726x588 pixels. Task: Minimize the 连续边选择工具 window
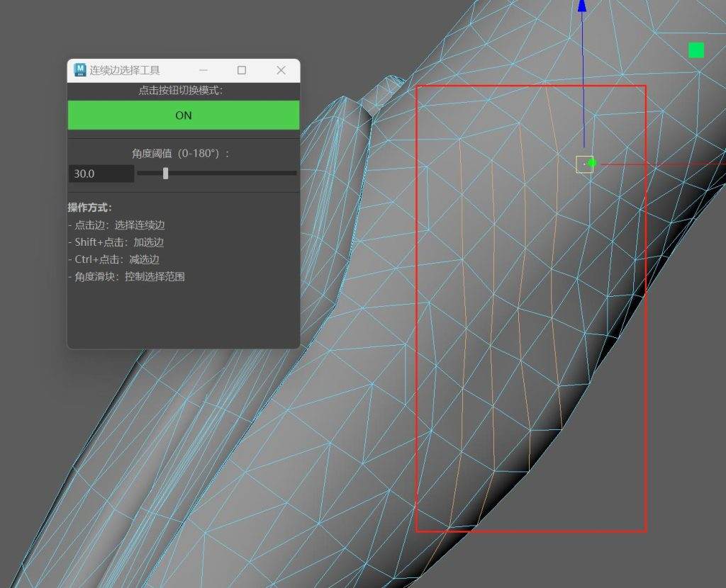(203, 70)
